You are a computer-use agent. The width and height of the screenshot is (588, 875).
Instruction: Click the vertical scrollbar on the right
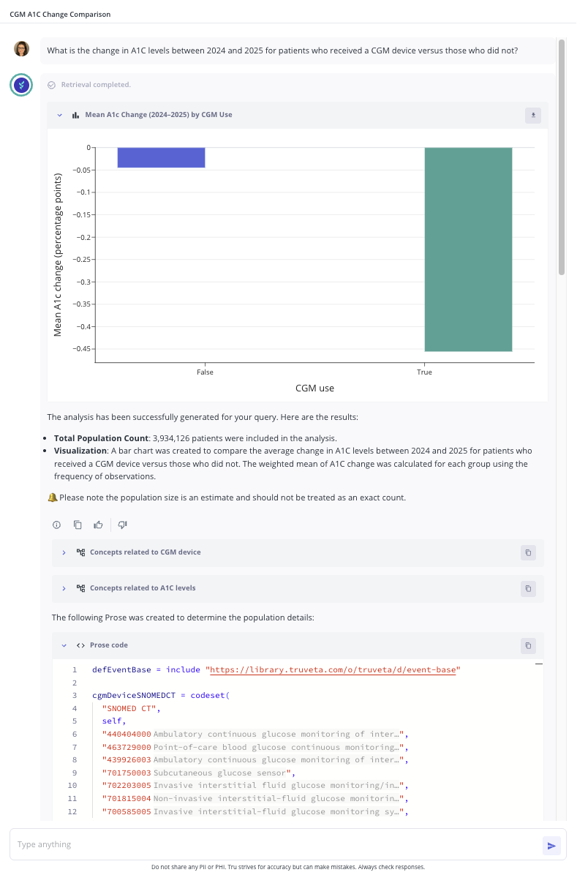click(561, 157)
